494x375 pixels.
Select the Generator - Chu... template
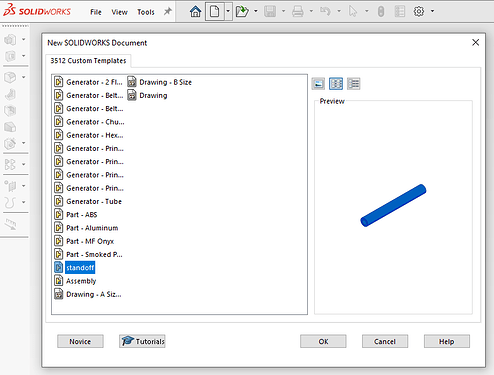(89, 122)
